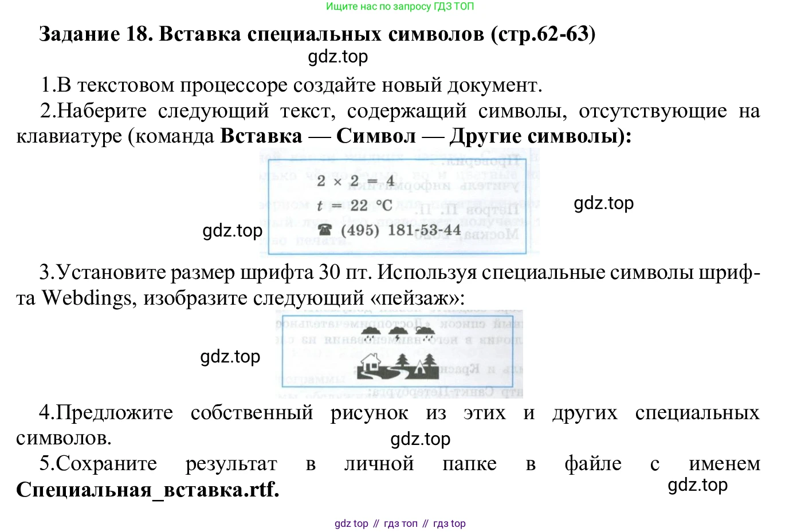Click the line "та Webdings, изобразите следующий «пейзаж»:"
The width and height of the screenshot is (801, 532).
click(x=241, y=298)
